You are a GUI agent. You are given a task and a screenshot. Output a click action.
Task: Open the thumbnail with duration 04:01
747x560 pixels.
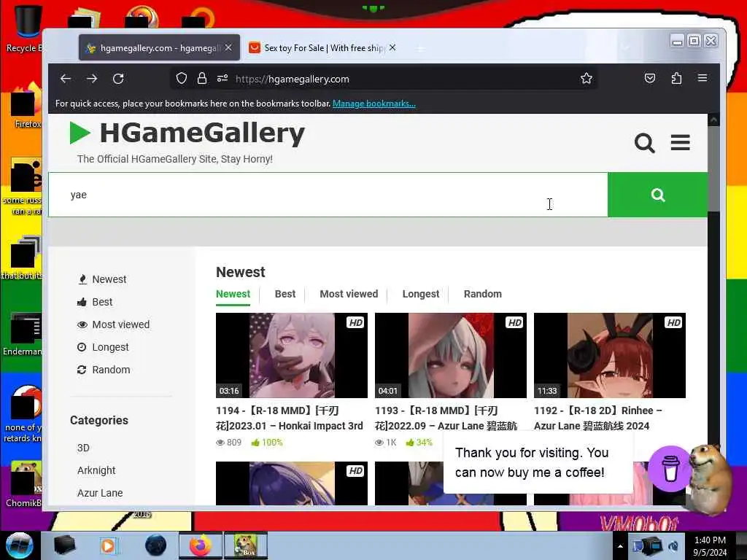pos(451,355)
